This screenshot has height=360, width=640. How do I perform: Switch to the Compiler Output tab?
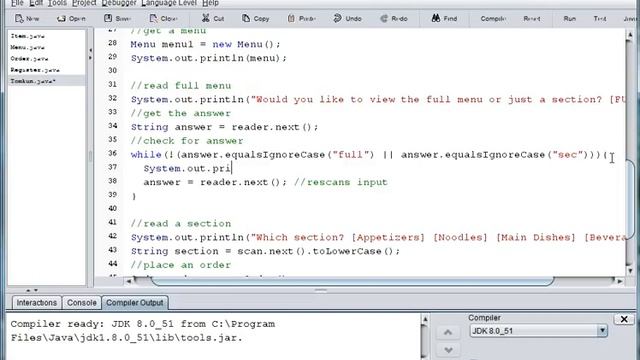(x=135, y=303)
